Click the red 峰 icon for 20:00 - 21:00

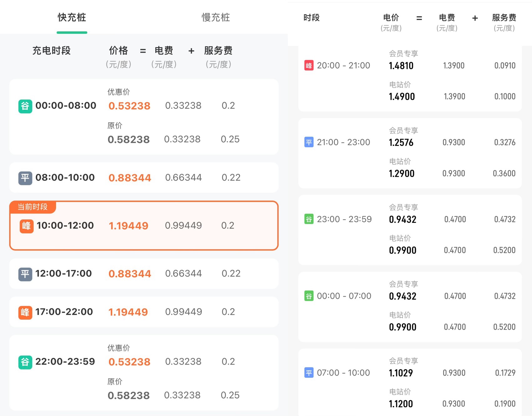[309, 65]
